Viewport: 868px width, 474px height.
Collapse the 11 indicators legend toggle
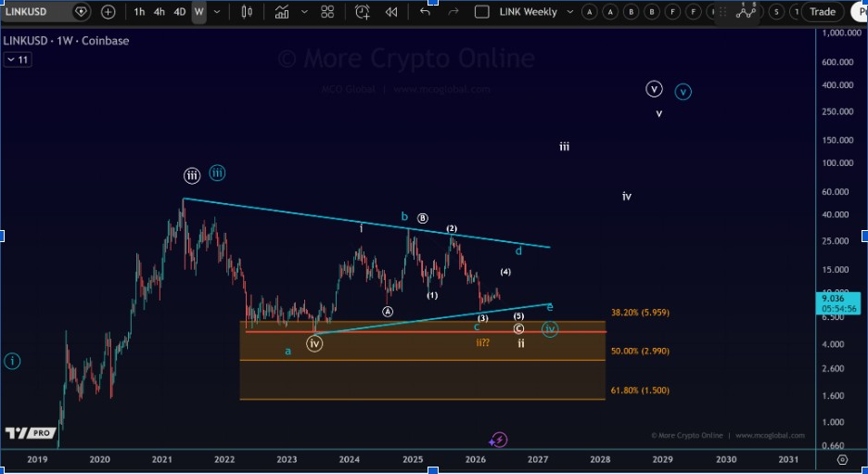coord(18,59)
